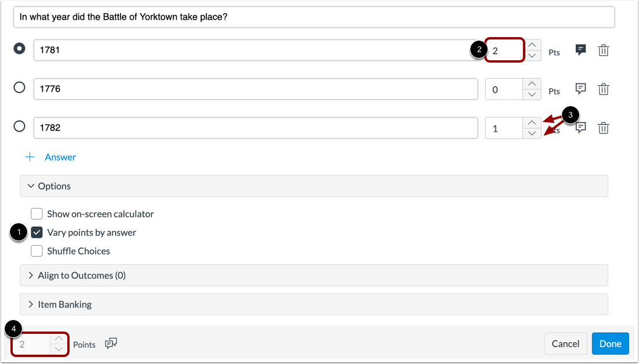Delete the 1782 answer choice
This screenshot has width=639, height=364.
click(x=604, y=128)
